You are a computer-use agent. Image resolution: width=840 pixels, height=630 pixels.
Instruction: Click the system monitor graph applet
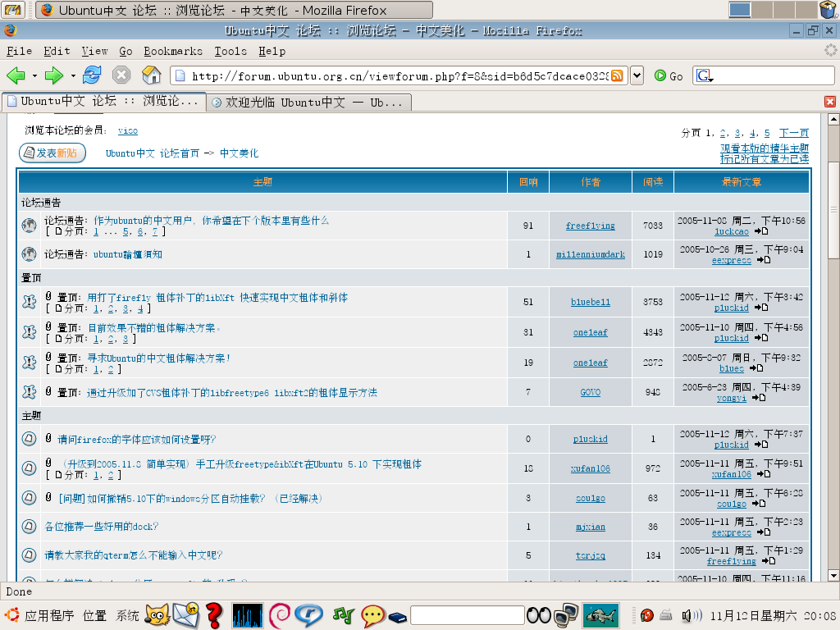pyautogui.click(x=248, y=615)
